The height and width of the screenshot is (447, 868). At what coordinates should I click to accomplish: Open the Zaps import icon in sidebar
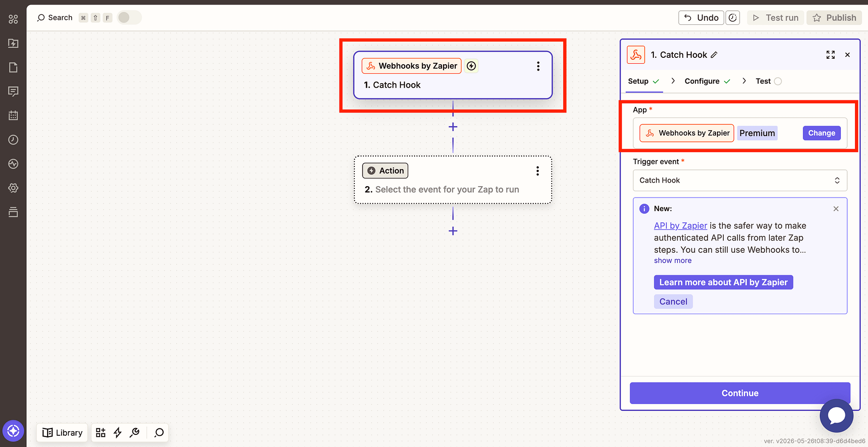pos(13,43)
